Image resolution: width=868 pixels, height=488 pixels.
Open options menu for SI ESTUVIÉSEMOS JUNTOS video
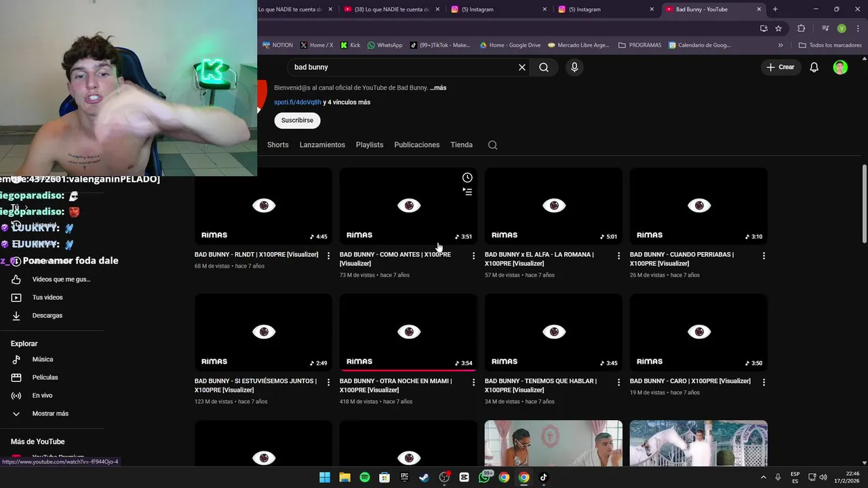[328, 382]
